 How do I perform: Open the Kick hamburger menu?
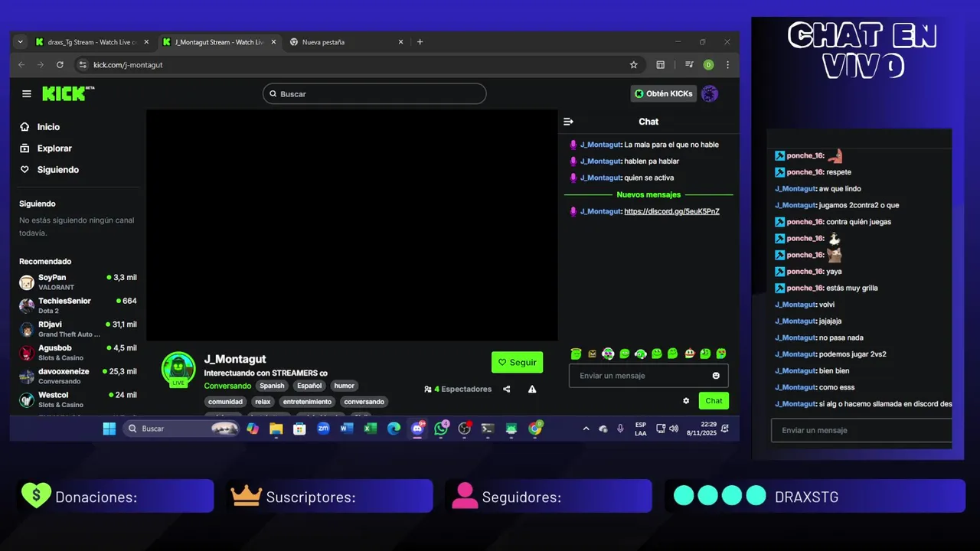[x=27, y=93]
